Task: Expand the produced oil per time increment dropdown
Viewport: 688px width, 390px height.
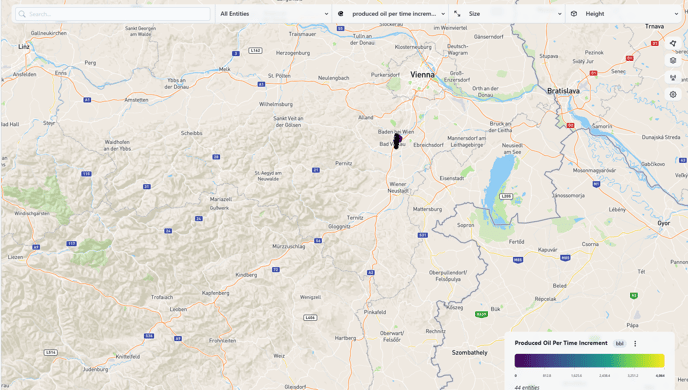Action: pyautogui.click(x=391, y=14)
